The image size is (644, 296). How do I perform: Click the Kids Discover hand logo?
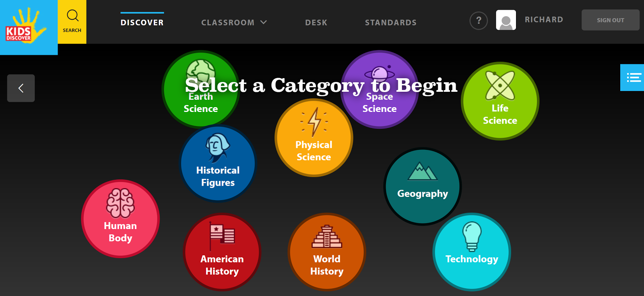coord(29,27)
